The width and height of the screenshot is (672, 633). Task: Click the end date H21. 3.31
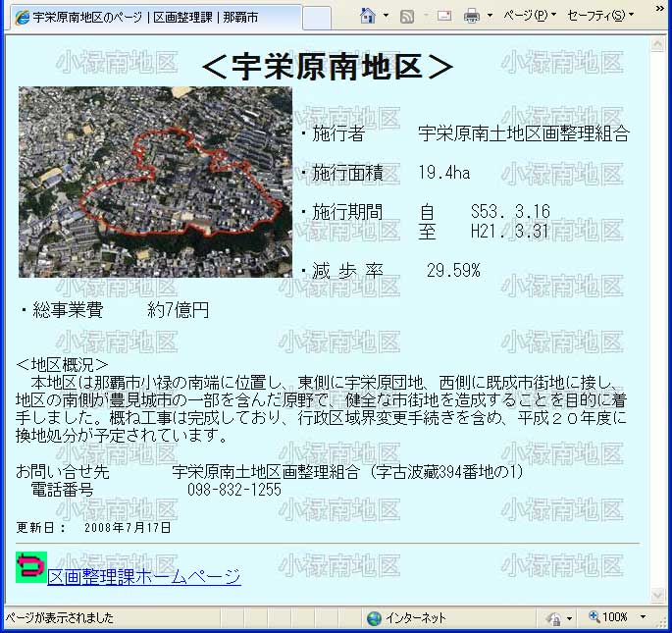click(509, 232)
